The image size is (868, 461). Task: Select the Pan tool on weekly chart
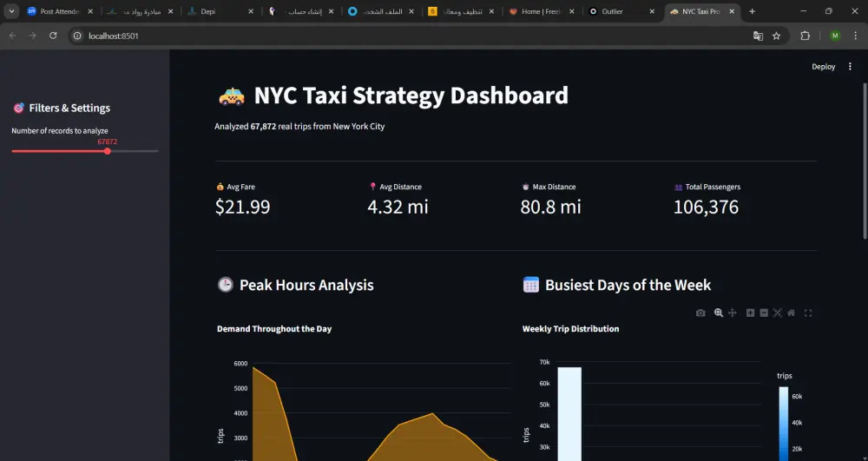click(x=732, y=313)
